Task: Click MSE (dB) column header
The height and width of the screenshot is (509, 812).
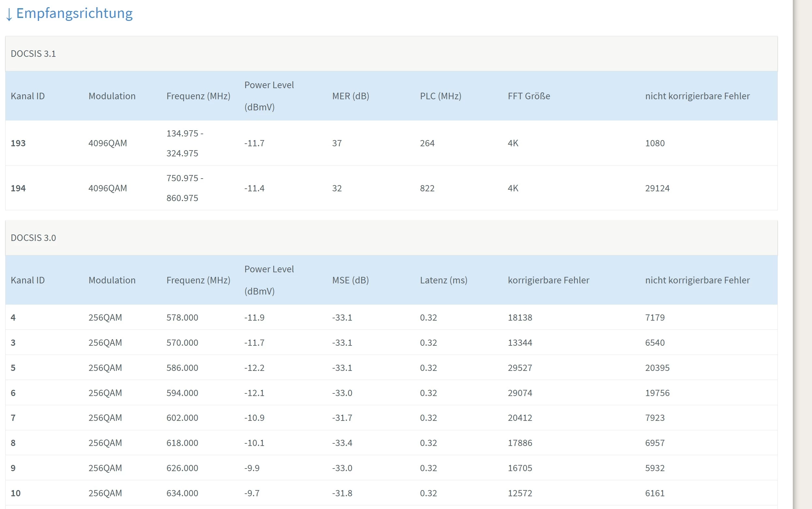Action: click(x=350, y=280)
